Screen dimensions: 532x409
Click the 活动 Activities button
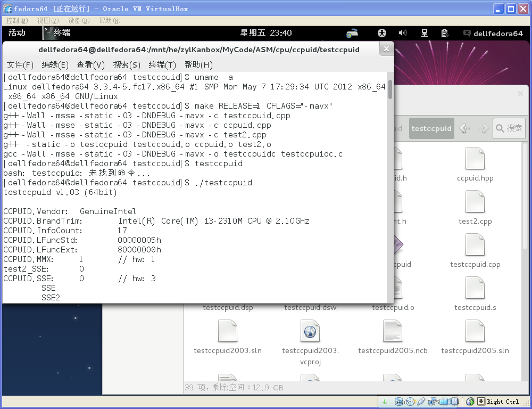coord(17,33)
